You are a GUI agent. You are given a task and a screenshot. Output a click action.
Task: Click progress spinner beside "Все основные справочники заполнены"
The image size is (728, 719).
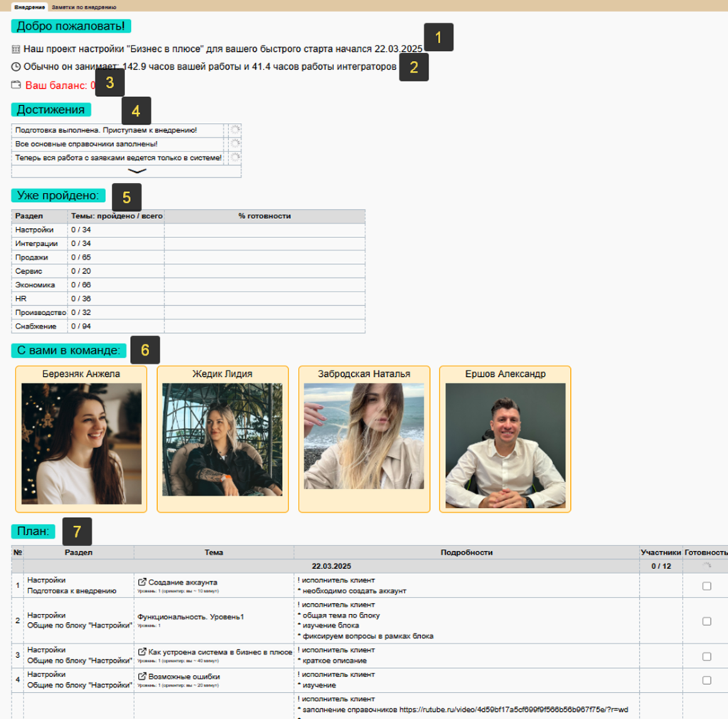pyautogui.click(x=235, y=143)
